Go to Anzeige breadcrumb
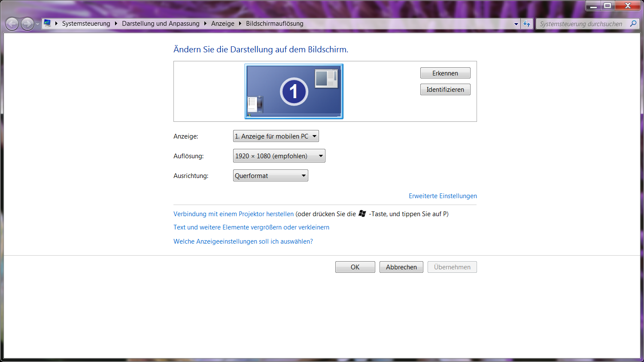 click(x=223, y=24)
